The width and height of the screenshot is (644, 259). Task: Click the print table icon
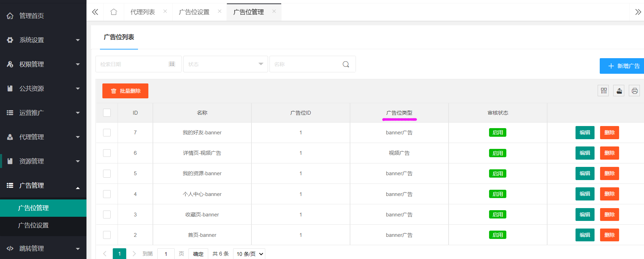click(635, 91)
